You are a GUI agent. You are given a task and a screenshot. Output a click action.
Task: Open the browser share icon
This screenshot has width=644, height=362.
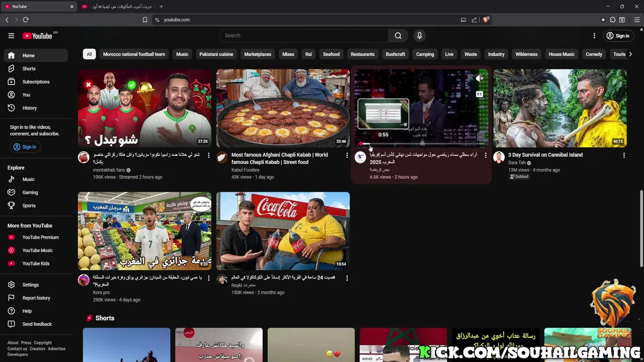coord(474,20)
